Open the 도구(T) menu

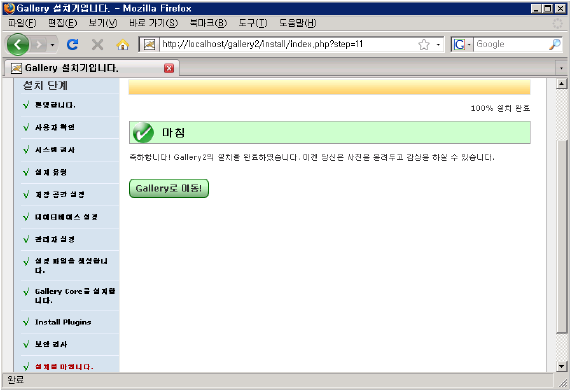point(253,23)
